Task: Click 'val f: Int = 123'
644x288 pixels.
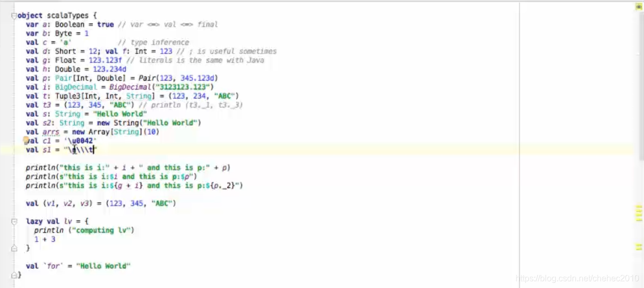Action: click(139, 51)
